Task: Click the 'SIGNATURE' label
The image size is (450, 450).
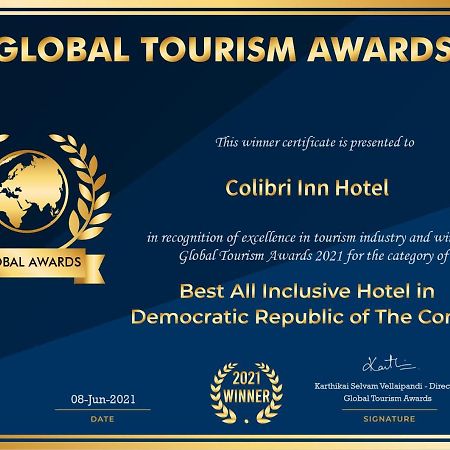Action: click(x=389, y=419)
